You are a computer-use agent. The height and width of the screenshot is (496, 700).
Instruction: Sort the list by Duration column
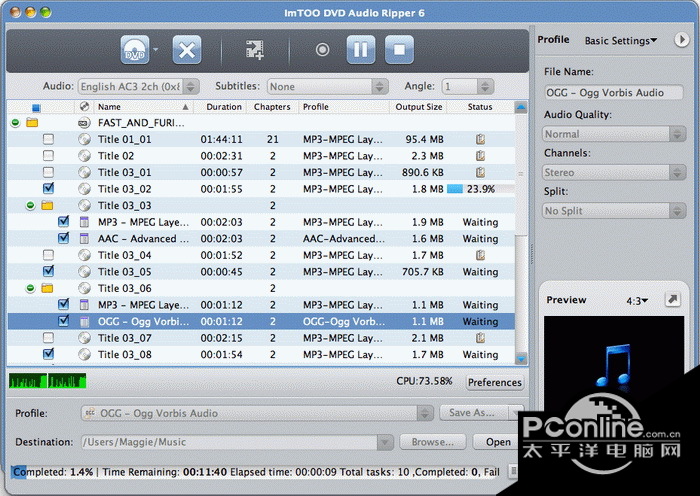point(223,107)
